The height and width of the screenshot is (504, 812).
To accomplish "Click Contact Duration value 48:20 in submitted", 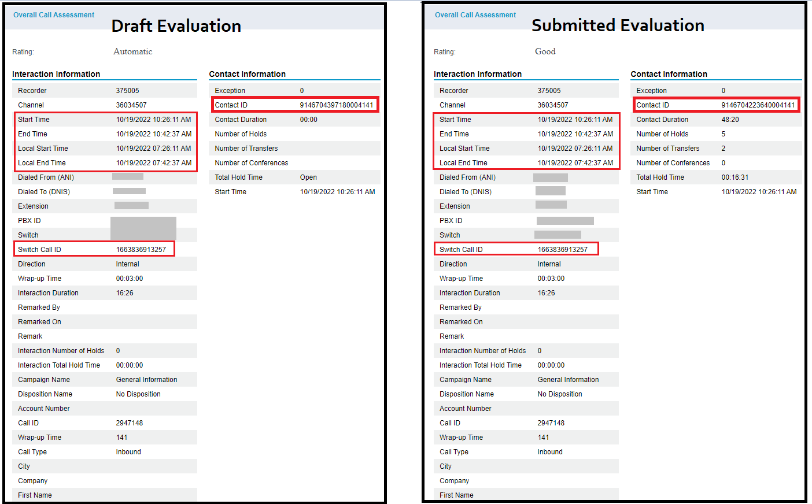I will tap(730, 120).
